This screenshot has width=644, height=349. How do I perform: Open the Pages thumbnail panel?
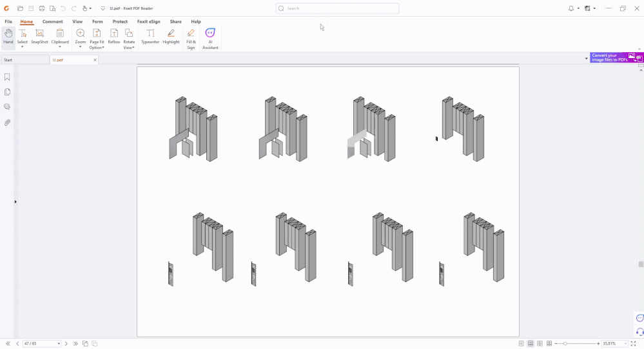click(7, 92)
